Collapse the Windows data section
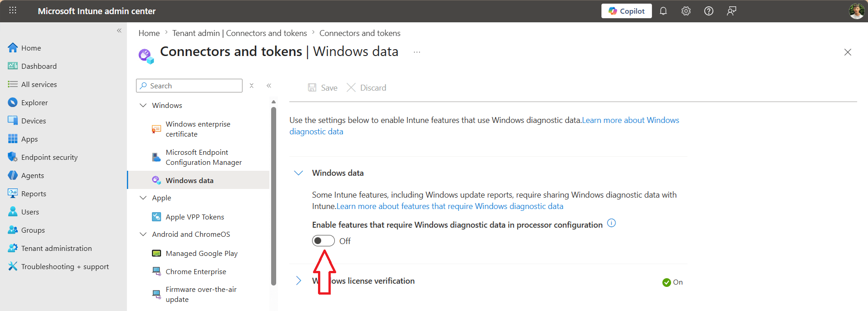This screenshot has width=868, height=311. tap(298, 173)
